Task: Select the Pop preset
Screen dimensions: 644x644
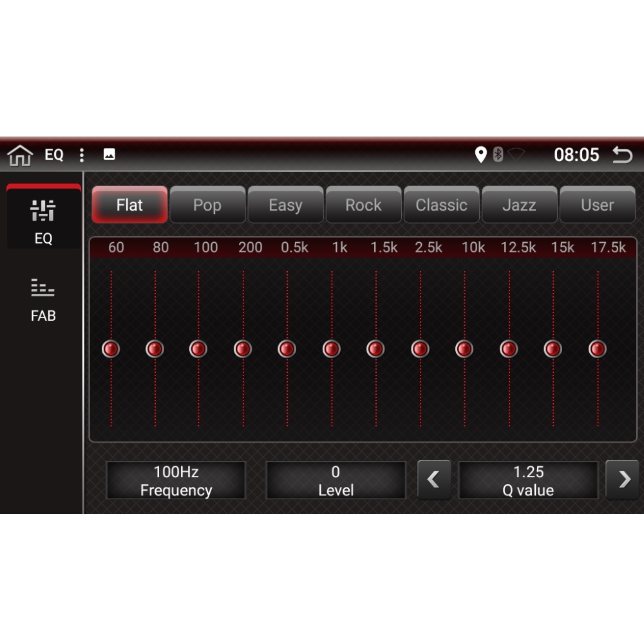Action: pos(207,205)
